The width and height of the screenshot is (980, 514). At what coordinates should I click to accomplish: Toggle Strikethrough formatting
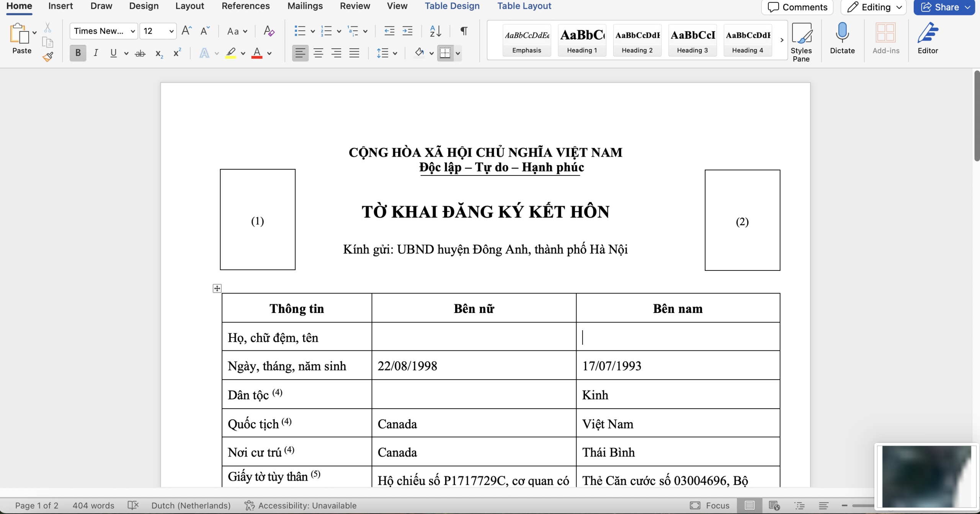[140, 54]
